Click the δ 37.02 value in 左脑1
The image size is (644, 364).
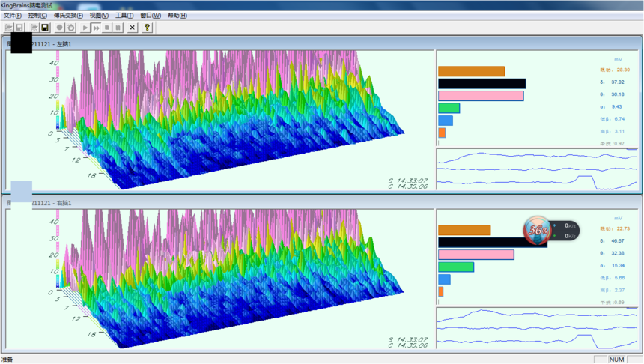coord(612,82)
